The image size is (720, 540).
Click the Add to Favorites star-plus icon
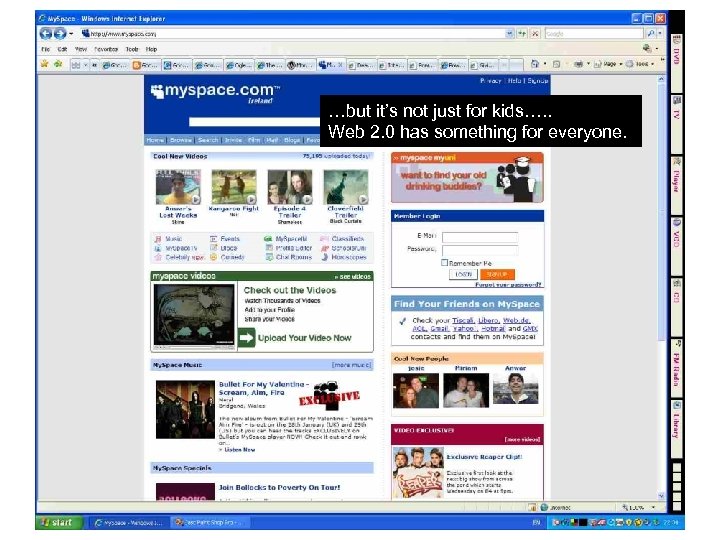pyautogui.click(x=58, y=64)
